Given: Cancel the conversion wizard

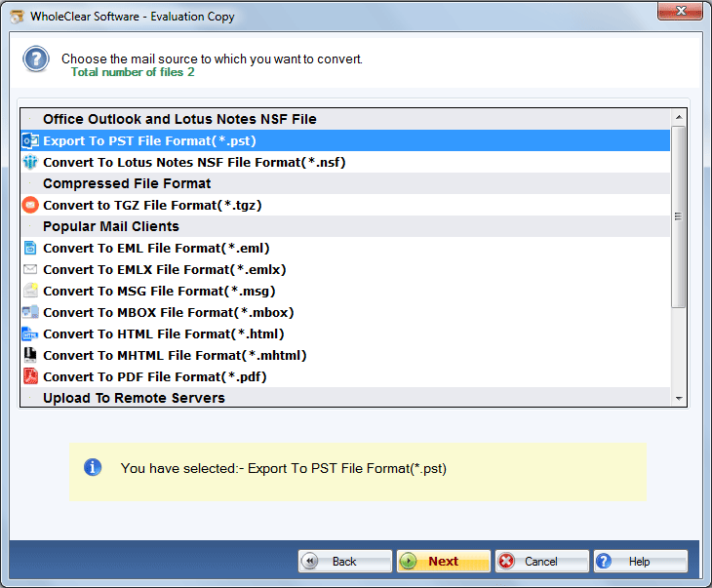Looking at the screenshot, I should (x=542, y=562).
